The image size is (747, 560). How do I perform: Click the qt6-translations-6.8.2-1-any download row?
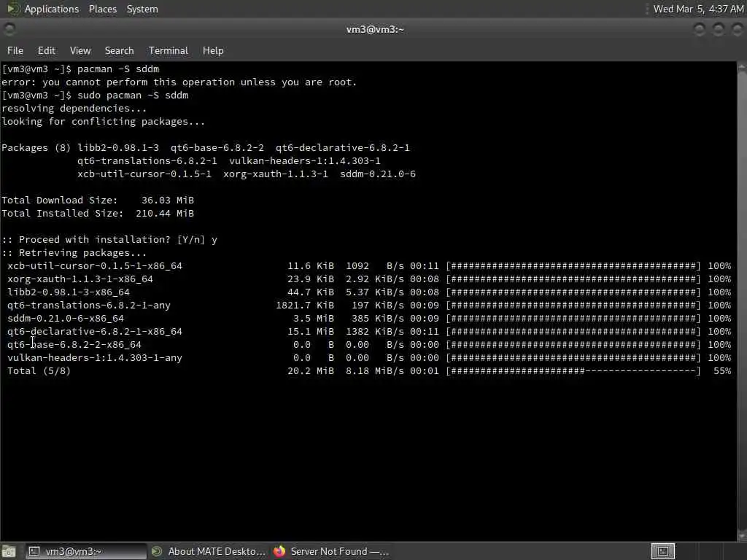point(369,306)
